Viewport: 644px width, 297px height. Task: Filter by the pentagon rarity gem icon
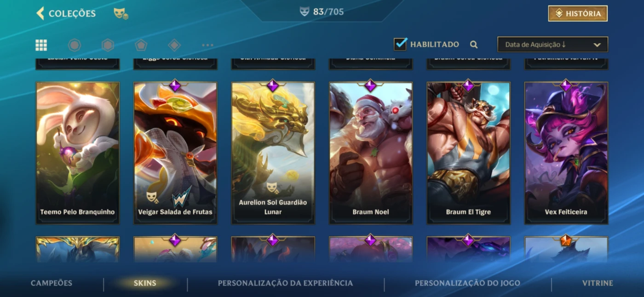tap(141, 45)
